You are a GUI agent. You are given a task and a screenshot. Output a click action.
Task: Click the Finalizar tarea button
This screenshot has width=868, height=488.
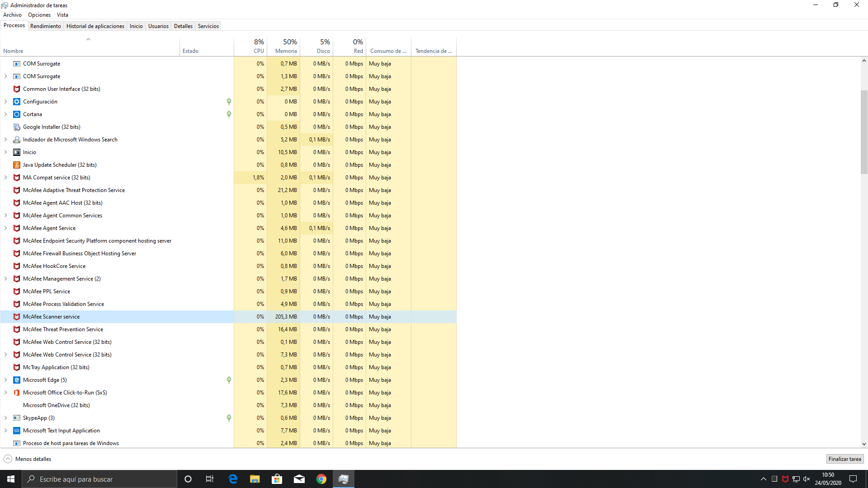click(x=844, y=459)
